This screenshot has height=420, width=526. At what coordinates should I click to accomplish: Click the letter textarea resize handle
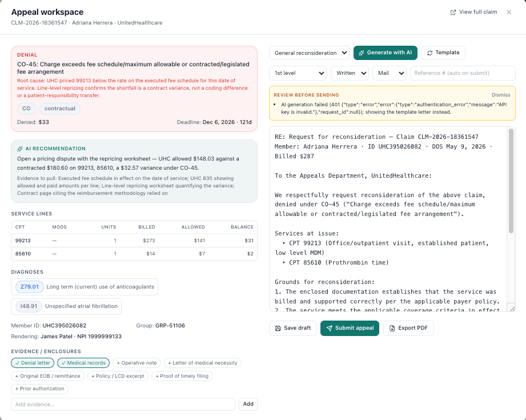pyautogui.click(x=512, y=309)
